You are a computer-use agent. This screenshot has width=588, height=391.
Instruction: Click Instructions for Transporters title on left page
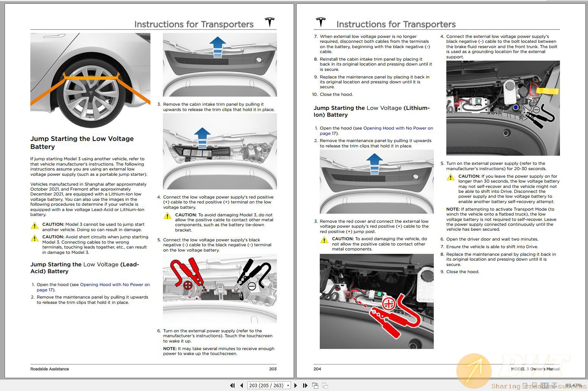(194, 24)
